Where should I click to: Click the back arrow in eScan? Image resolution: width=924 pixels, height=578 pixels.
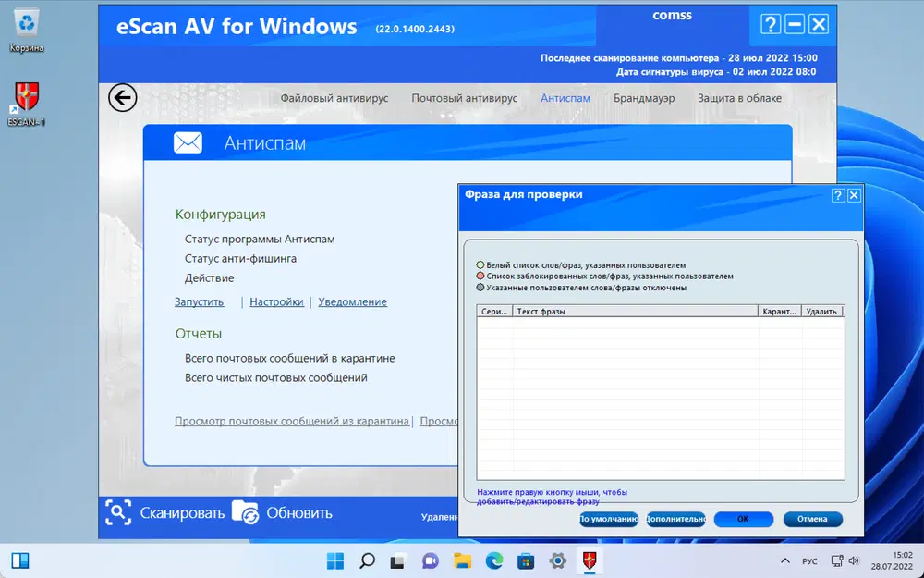click(x=123, y=98)
